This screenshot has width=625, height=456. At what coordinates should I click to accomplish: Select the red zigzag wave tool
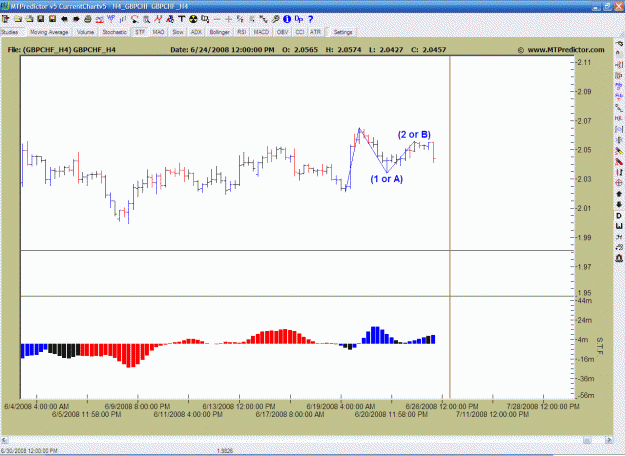[x=158, y=19]
